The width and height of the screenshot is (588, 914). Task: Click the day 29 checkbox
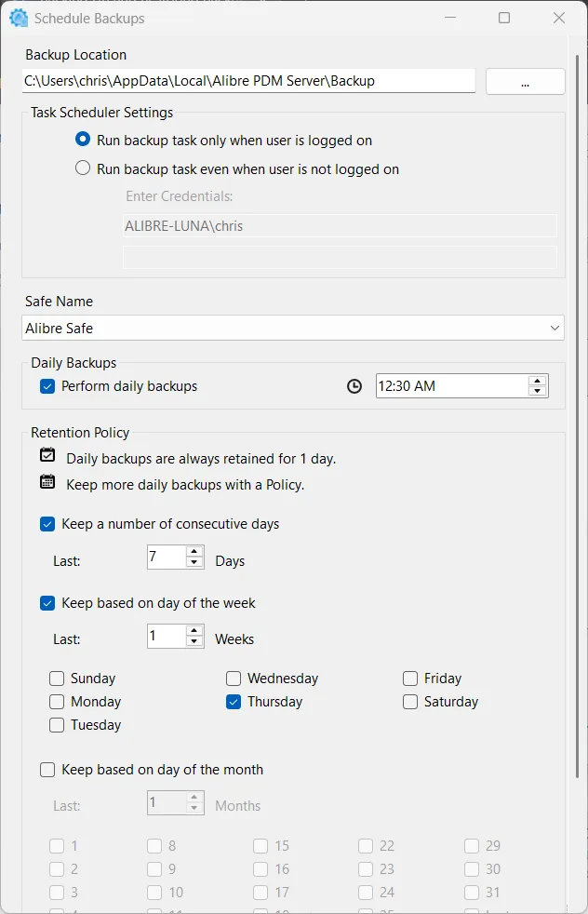[x=472, y=846]
